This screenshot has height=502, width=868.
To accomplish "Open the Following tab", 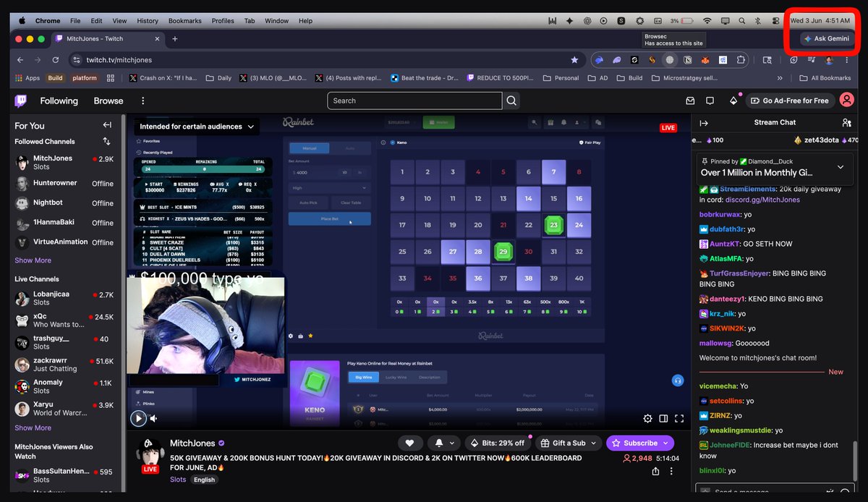I will 59,101.
